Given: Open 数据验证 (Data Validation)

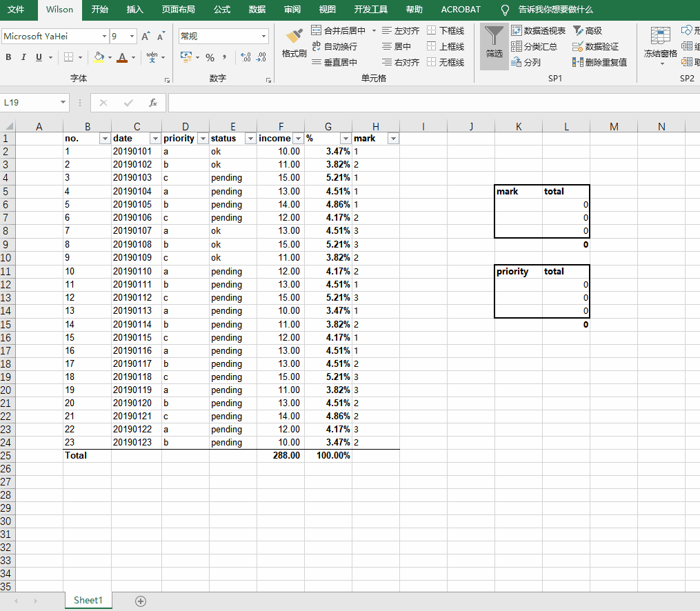Looking at the screenshot, I should (597, 46).
